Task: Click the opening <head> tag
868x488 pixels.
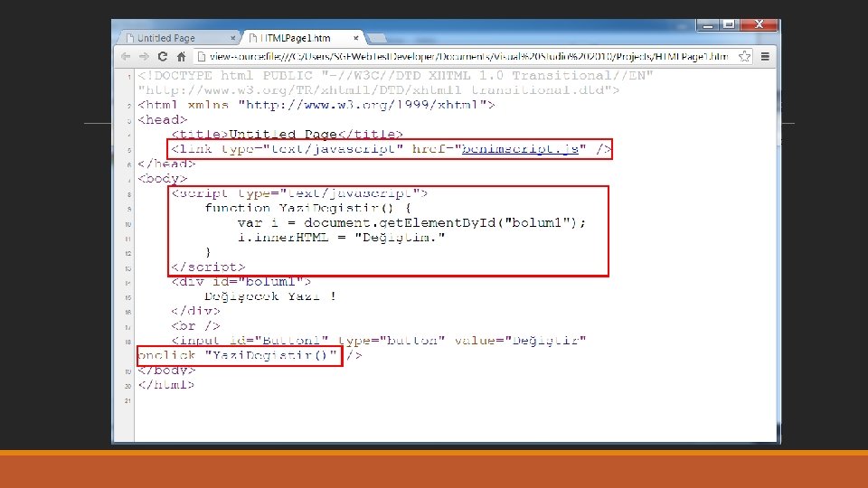Action: pos(163,119)
